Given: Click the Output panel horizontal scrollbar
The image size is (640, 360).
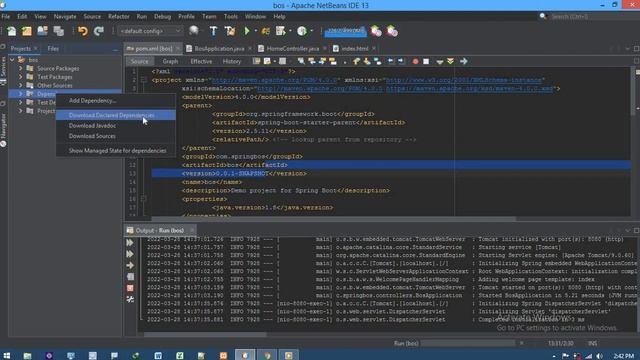Looking at the screenshot, I should 206,334.
